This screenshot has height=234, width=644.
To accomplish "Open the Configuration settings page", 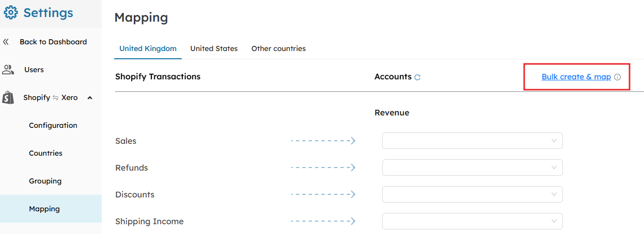I will point(53,125).
